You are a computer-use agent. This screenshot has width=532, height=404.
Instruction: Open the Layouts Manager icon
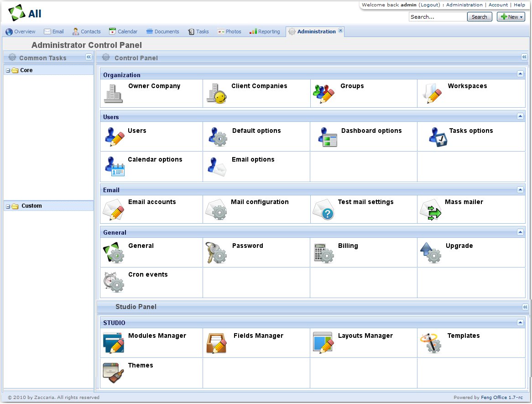pyautogui.click(x=323, y=343)
